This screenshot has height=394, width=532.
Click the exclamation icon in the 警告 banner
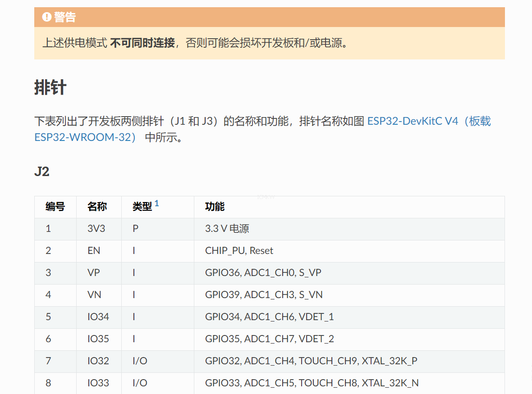tap(46, 17)
